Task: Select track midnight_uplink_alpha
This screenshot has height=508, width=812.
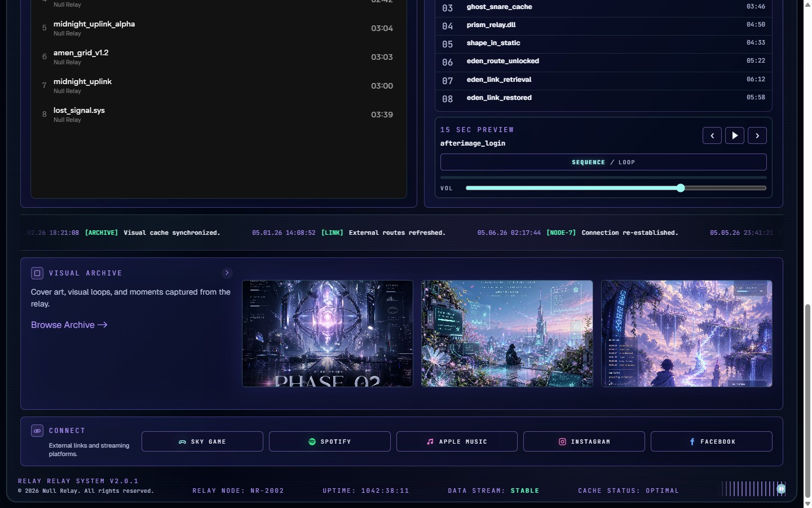Action: pos(219,28)
